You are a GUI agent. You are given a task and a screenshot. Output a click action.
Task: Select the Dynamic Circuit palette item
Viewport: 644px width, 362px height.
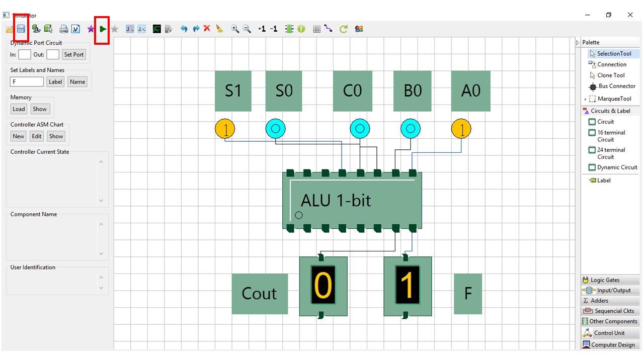(x=613, y=167)
